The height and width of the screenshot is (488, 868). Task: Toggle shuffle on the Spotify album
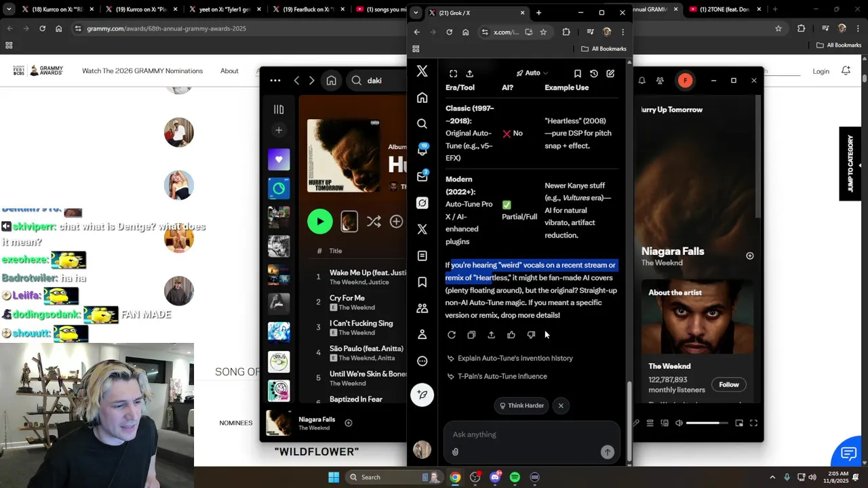point(374,222)
